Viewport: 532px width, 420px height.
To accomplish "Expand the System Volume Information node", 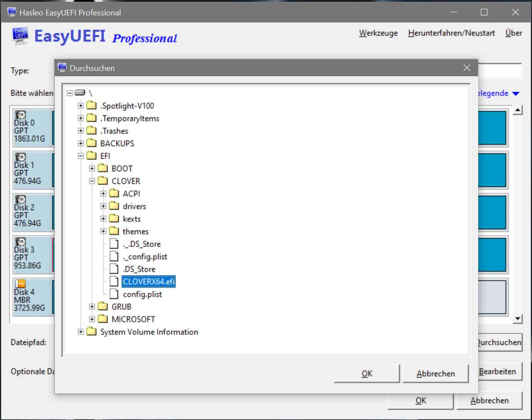I will pyautogui.click(x=81, y=332).
